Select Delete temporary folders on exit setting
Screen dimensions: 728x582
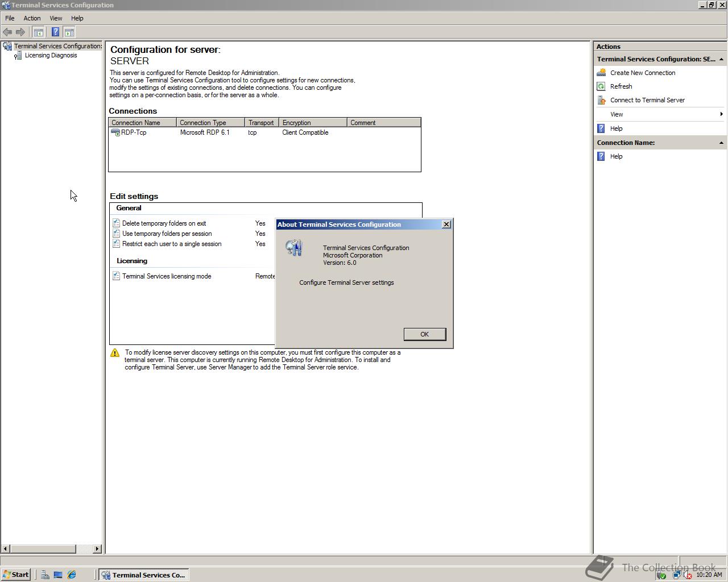click(164, 223)
